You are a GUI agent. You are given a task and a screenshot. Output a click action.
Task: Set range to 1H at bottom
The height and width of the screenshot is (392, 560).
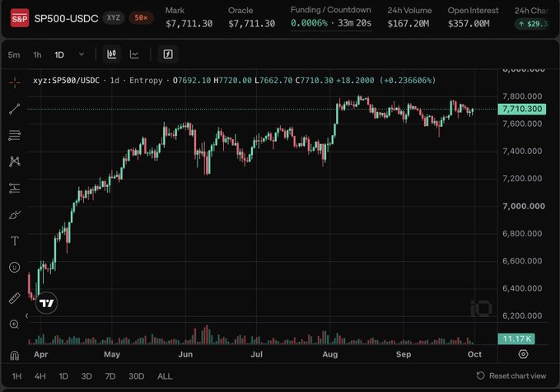coord(16,376)
